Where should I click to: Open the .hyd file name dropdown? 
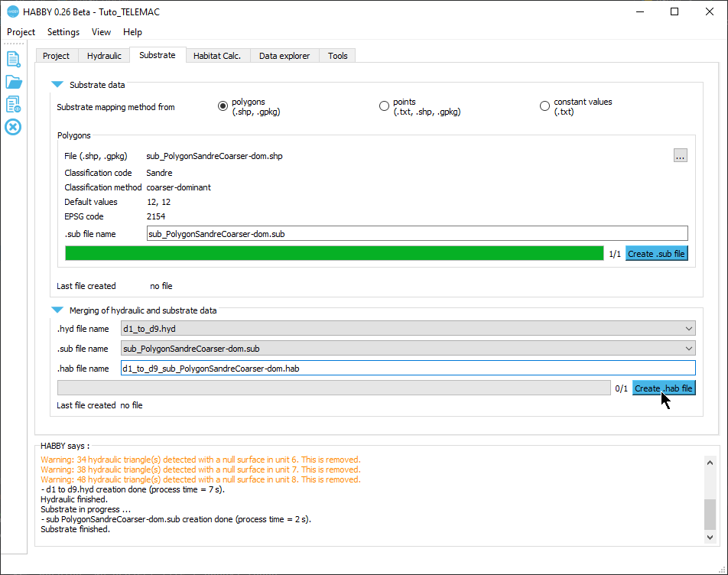[x=408, y=329]
